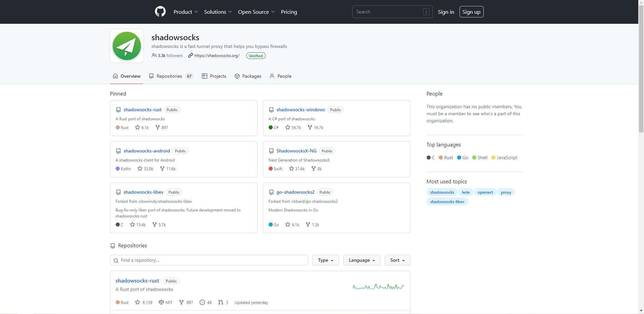Open the Language filter dropdown
The height and width of the screenshot is (314, 644).
[x=362, y=260]
